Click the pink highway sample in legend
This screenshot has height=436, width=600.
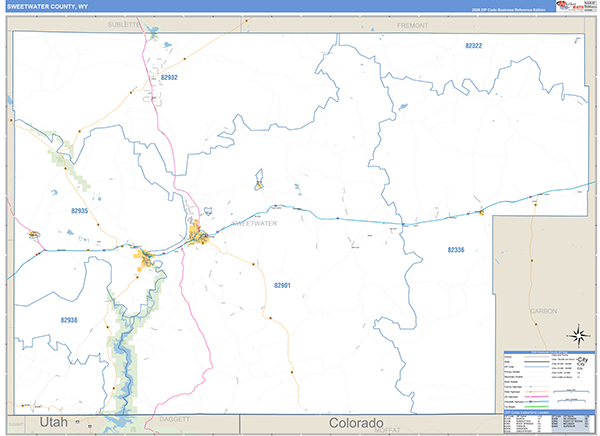click(x=536, y=397)
